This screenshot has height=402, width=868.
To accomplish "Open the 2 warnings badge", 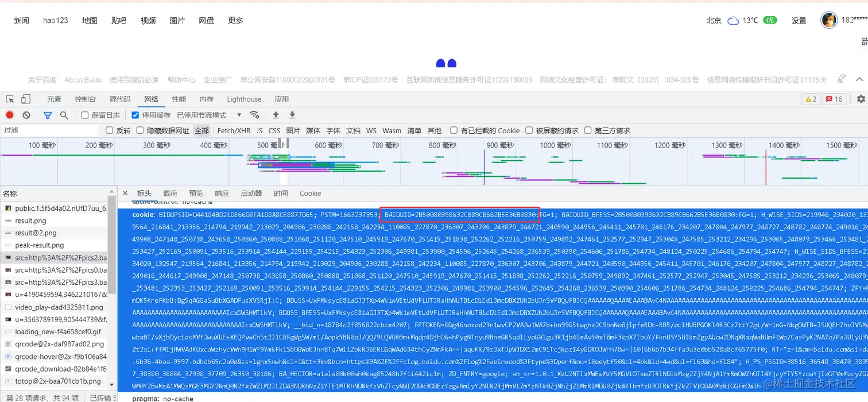I will (x=811, y=99).
